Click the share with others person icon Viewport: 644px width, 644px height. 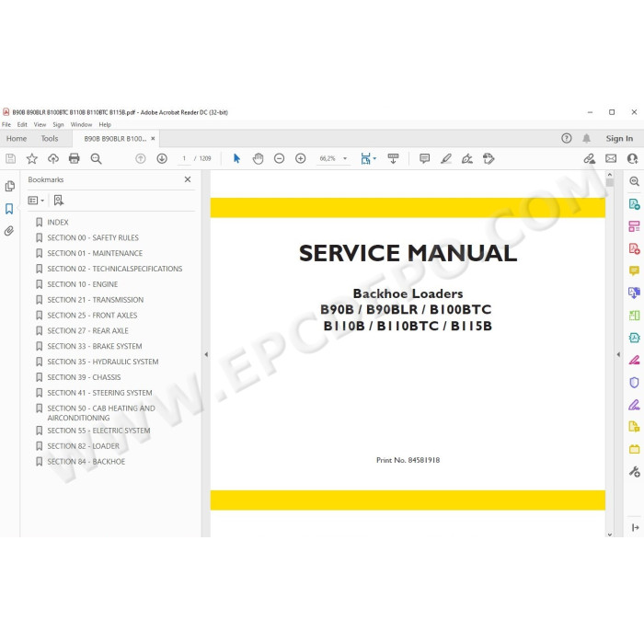633,158
